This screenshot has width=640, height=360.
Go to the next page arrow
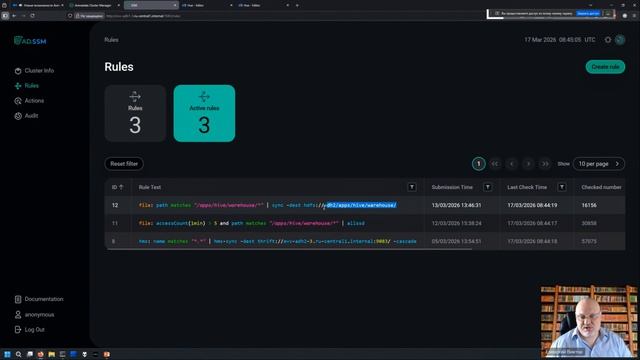click(528, 164)
